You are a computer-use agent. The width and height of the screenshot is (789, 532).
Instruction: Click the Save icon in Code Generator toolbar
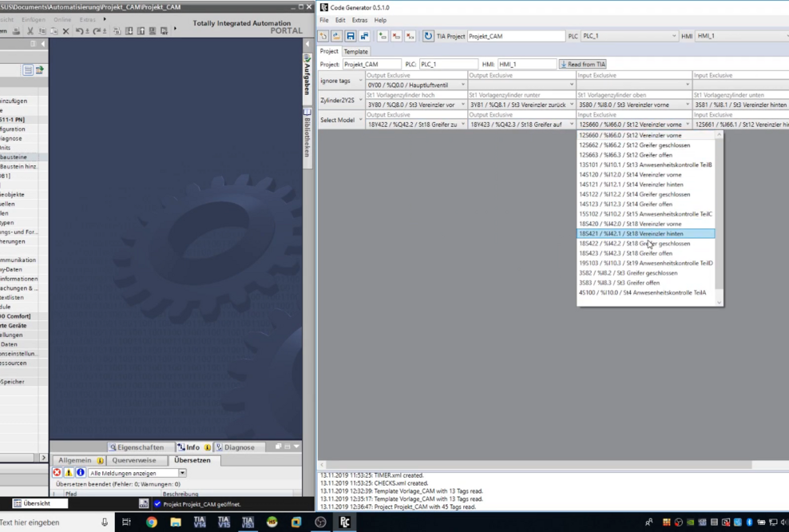pos(351,36)
